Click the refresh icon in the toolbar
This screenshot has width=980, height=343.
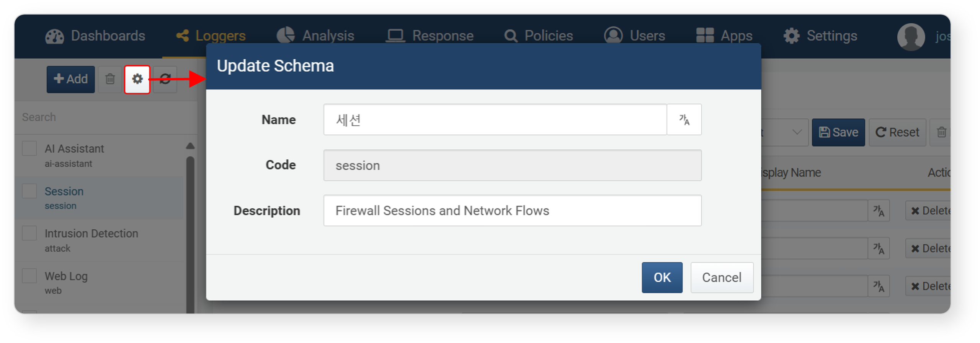click(x=165, y=79)
